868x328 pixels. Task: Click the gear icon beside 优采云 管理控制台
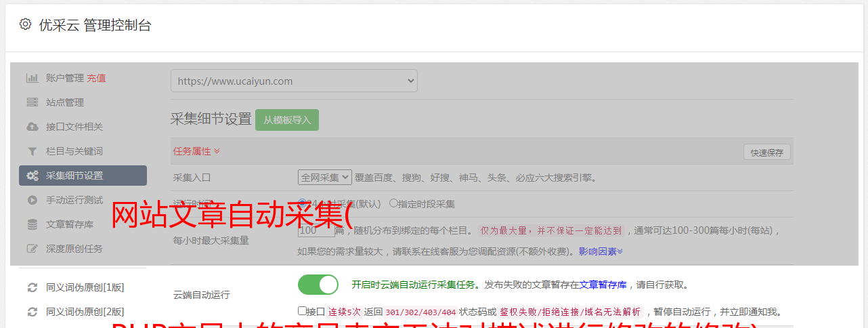coord(25,24)
